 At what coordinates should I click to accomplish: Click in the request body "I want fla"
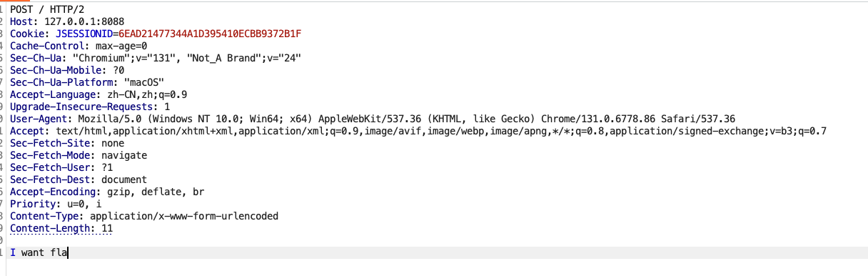39,252
